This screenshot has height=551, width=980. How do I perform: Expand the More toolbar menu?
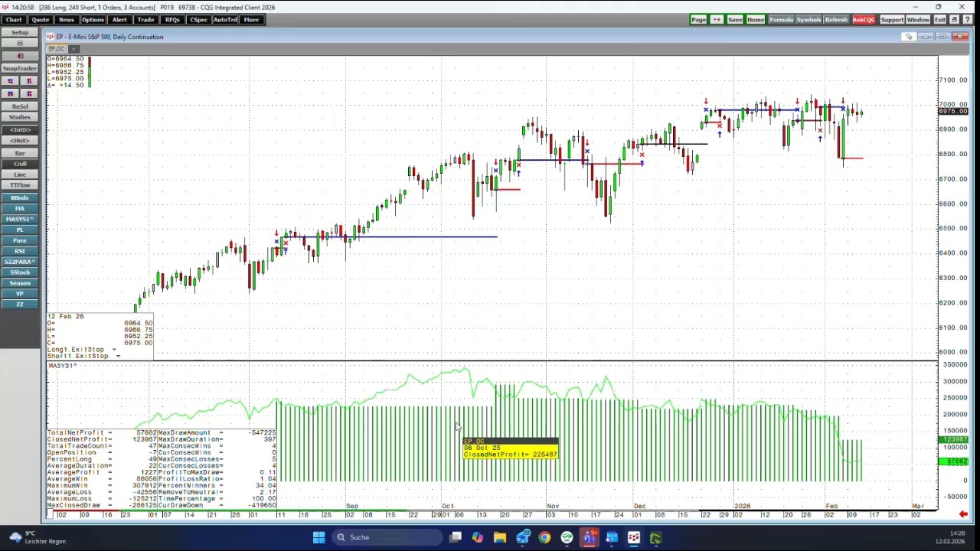pyautogui.click(x=251, y=19)
